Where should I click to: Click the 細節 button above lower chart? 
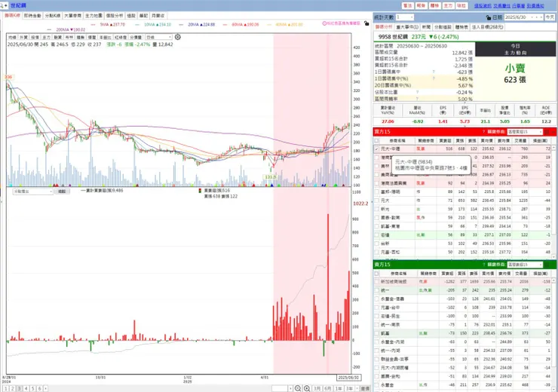click(x=62, y=191)
